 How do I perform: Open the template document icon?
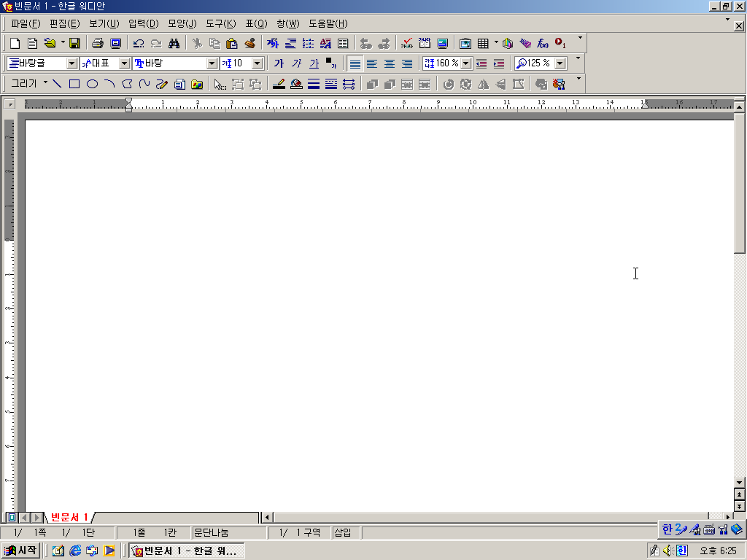[32, 43]
